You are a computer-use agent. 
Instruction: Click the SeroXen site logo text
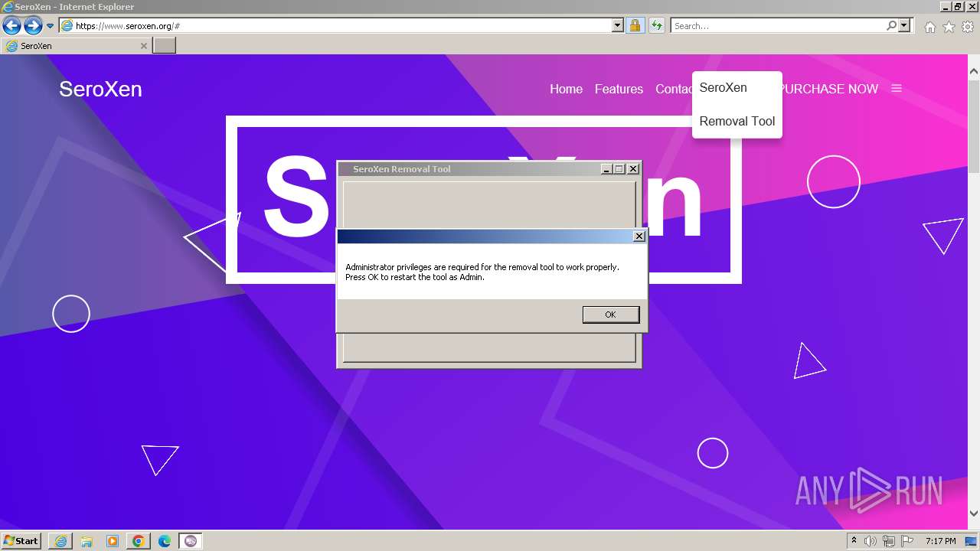point(100,89)
